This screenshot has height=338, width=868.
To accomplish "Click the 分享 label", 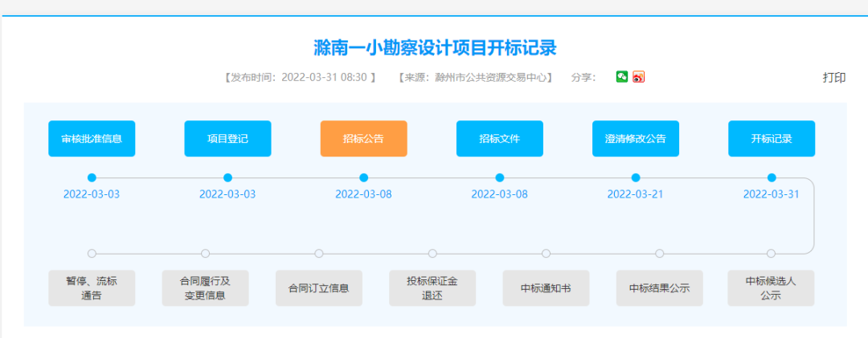I will tap(583, 77).
